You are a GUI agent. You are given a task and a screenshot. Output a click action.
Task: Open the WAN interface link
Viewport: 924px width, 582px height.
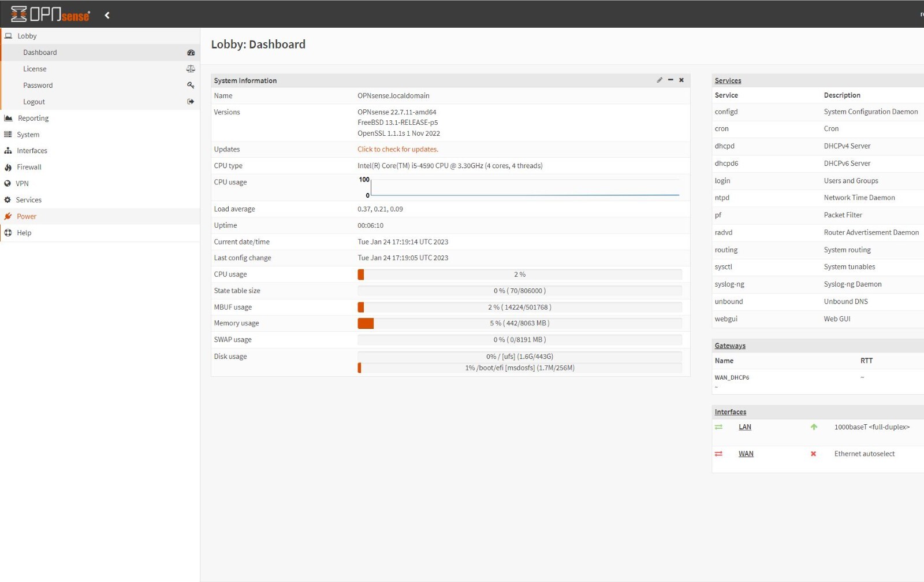(746, 454)
